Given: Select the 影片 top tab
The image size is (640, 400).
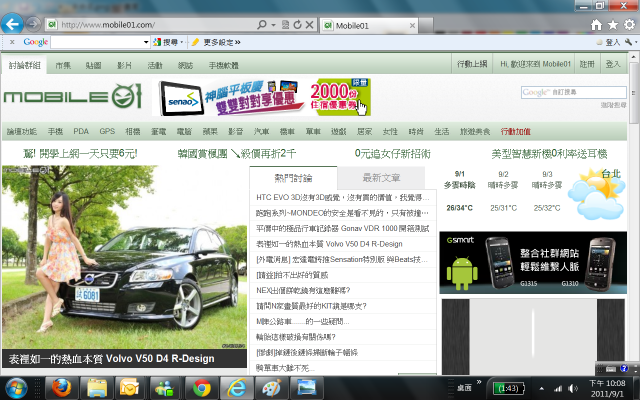Looking at the screenshot, I should tap(124, 65).
